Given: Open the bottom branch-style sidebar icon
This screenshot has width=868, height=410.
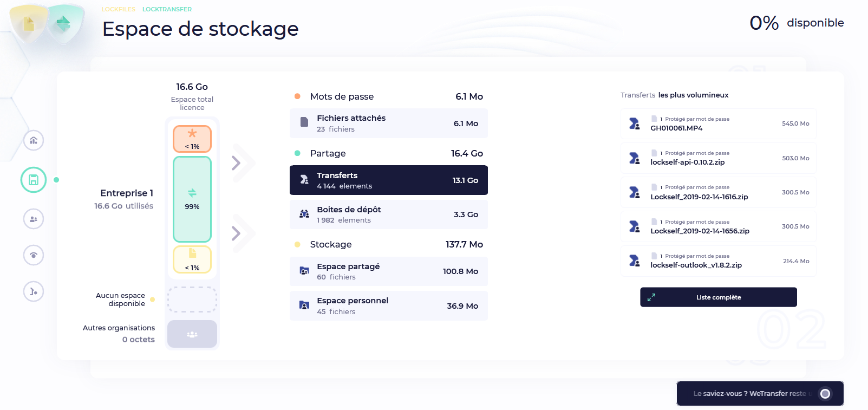Looking at the screenshot, I should [34, 292].
